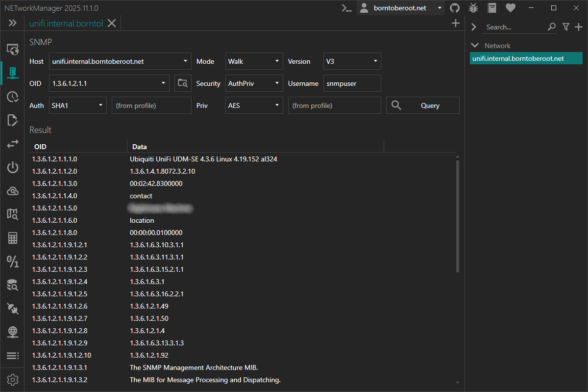This screenshot has width=588, height=392.
Task: Expand the sidebar with double-chevron icon
Action: pos(13,23)
